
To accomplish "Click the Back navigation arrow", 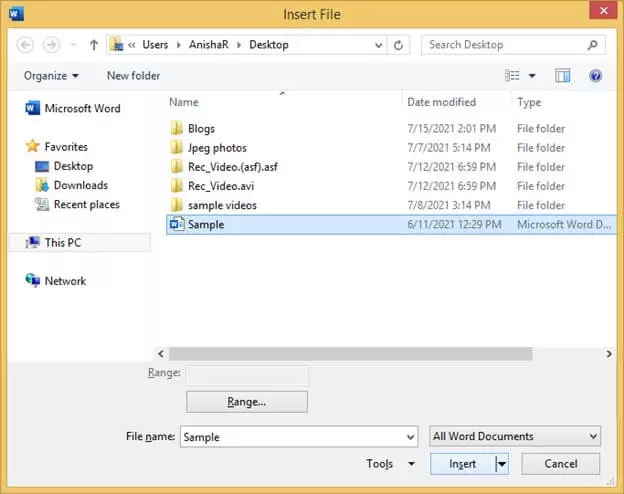I will tap(25, 45).
